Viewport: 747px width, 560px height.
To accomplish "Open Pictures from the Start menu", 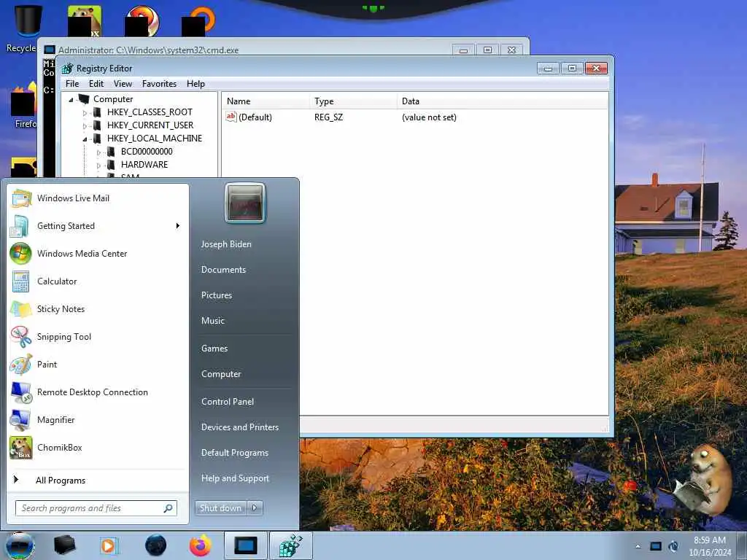I will coord(216,295).
